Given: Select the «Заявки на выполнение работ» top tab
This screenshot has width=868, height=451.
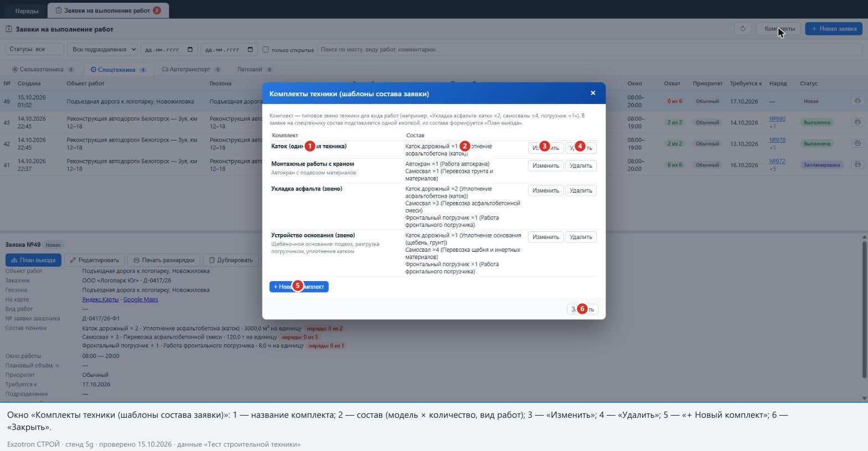Looking at the screenshot, I should (108, 11).
